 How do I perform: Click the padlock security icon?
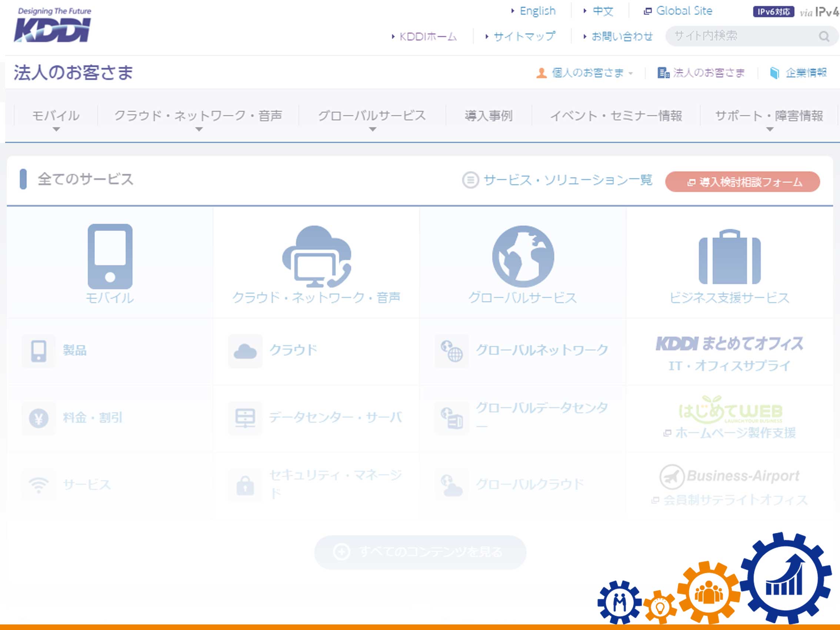point(245,485)
